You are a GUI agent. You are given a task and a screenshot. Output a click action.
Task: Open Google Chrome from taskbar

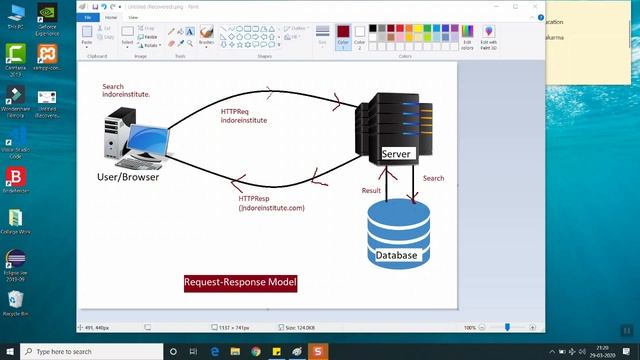256,351
